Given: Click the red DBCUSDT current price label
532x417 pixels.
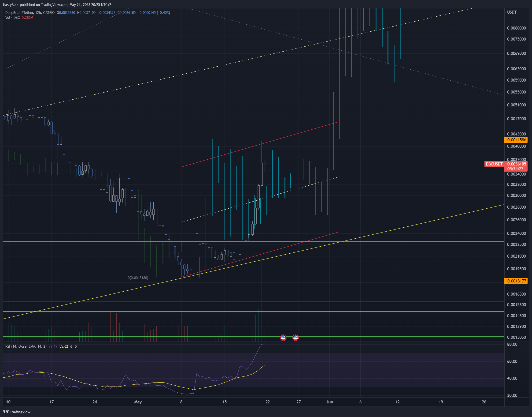Looking at the screenshot, I should 494,164.
